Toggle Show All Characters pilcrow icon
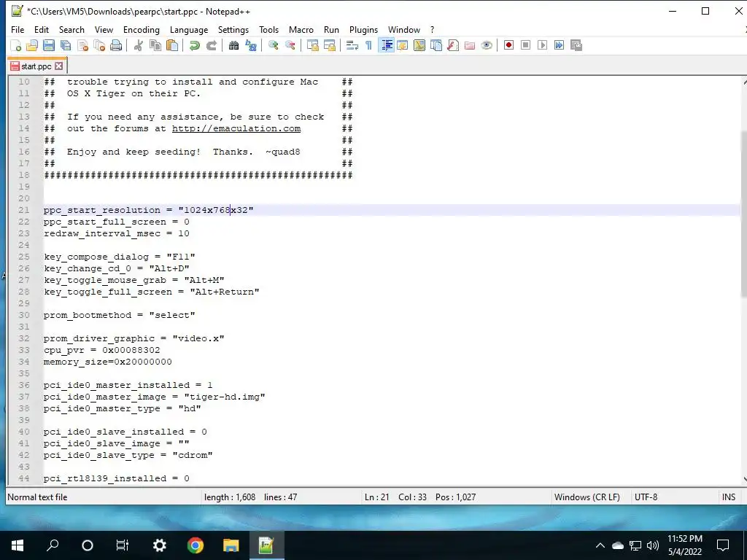The image size is (747, 560). click(x=368, y=46)
